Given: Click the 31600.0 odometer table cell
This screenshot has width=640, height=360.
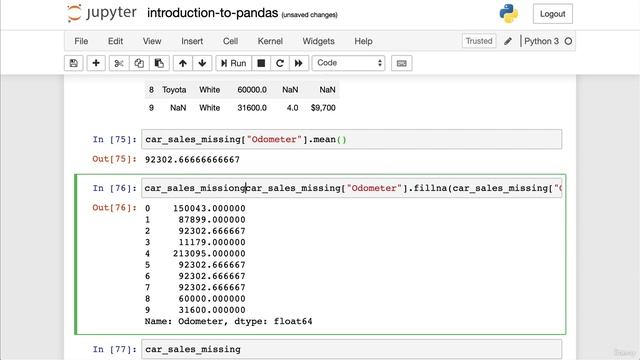Looking at the screenshot, I should point(252,108).
